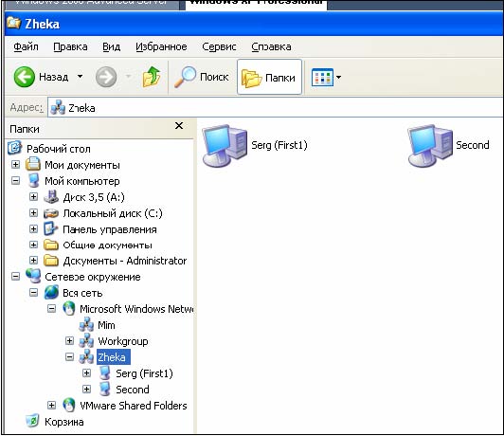
Task: Click the network icon in the address bar
Action: pos(58,108)
